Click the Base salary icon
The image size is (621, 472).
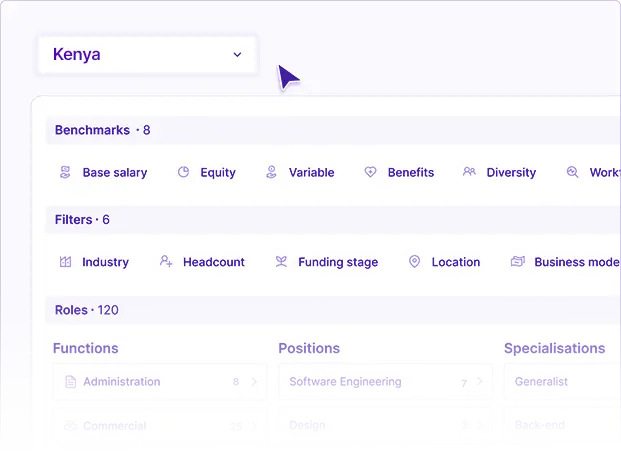(66, 172)
